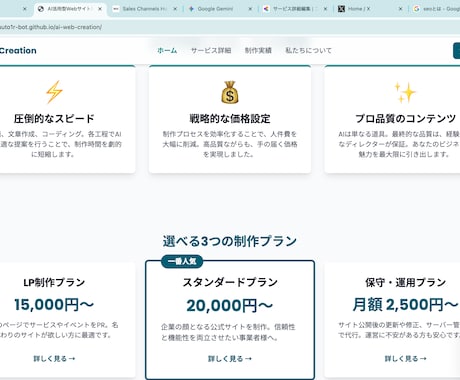
Task: Open 詳しく見る under LP制作プラン
Action: [x=54, y=359]
